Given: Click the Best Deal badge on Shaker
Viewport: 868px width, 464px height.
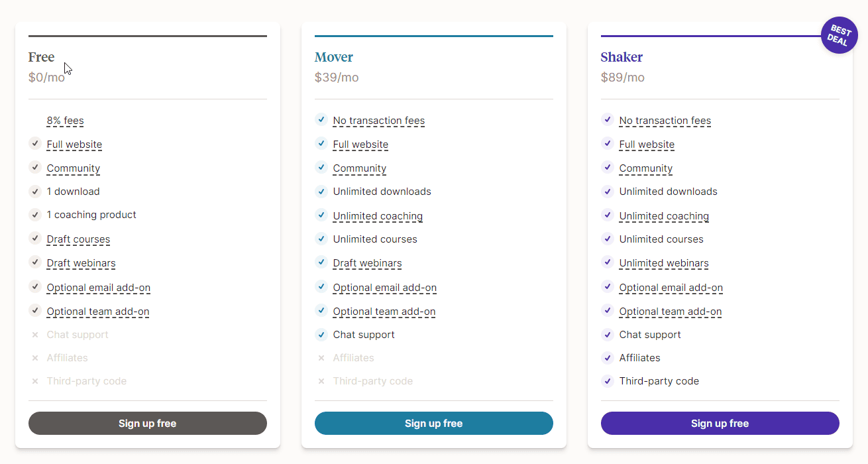Looking at the screenshot, I should pyautogui.click(x=840, y=35).
